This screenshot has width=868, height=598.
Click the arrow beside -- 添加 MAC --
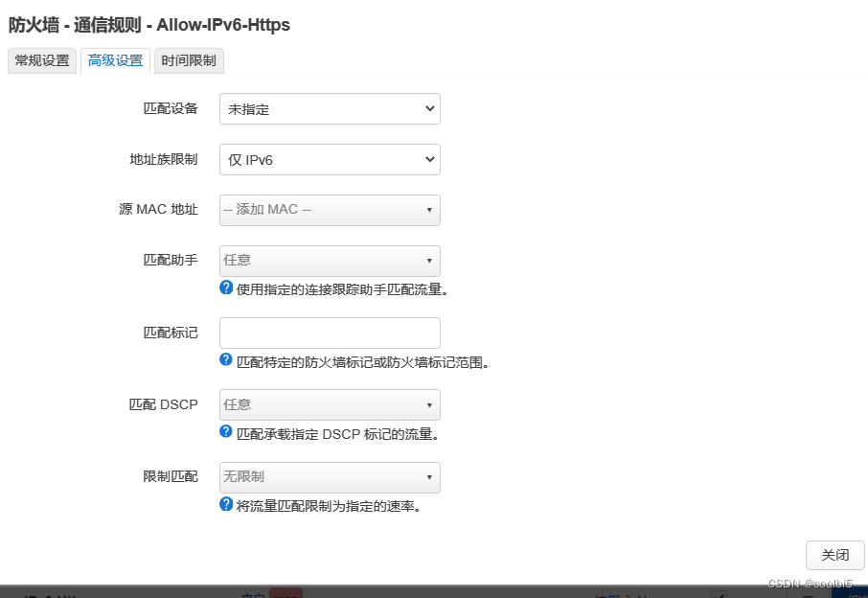pos(430,210)
